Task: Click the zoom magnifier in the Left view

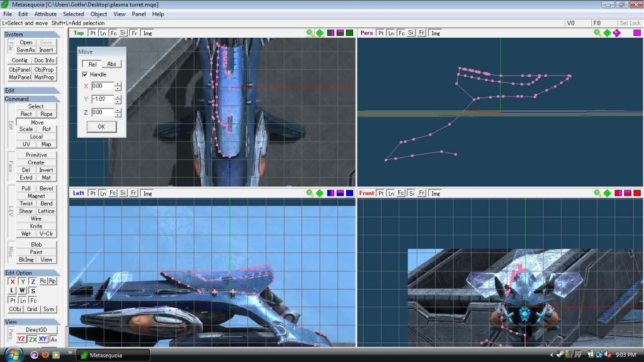Action: [x=310, y=193]
